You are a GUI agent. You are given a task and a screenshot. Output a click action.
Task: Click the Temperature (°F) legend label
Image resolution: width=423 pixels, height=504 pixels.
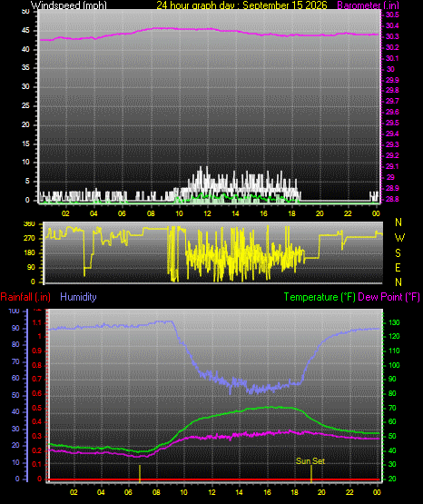320,297
